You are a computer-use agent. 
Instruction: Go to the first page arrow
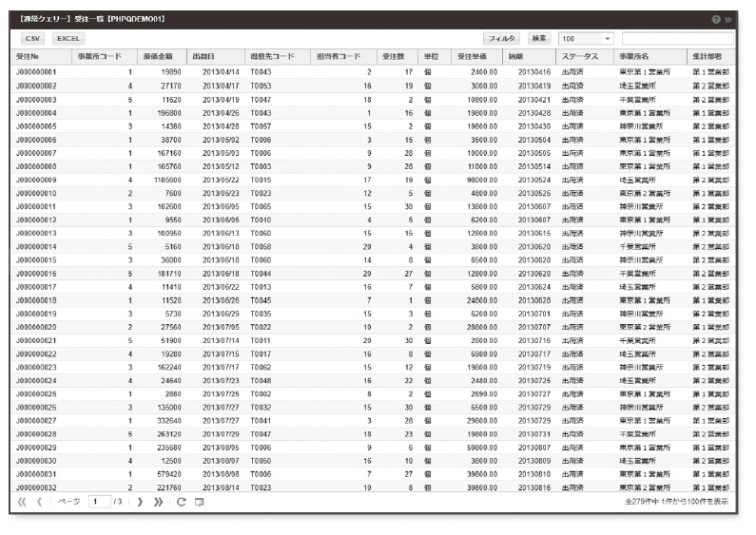pos(22,503)
